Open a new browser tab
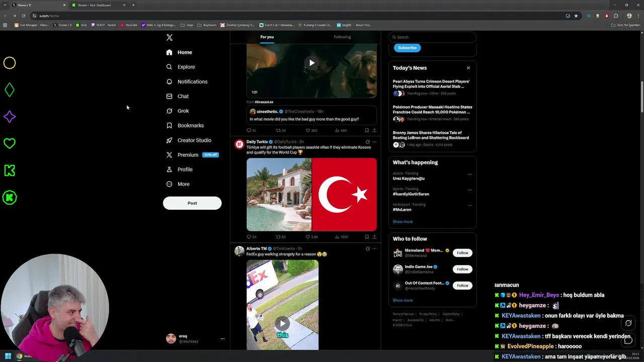This screenshot has width=644, height=362. (133, 5)
